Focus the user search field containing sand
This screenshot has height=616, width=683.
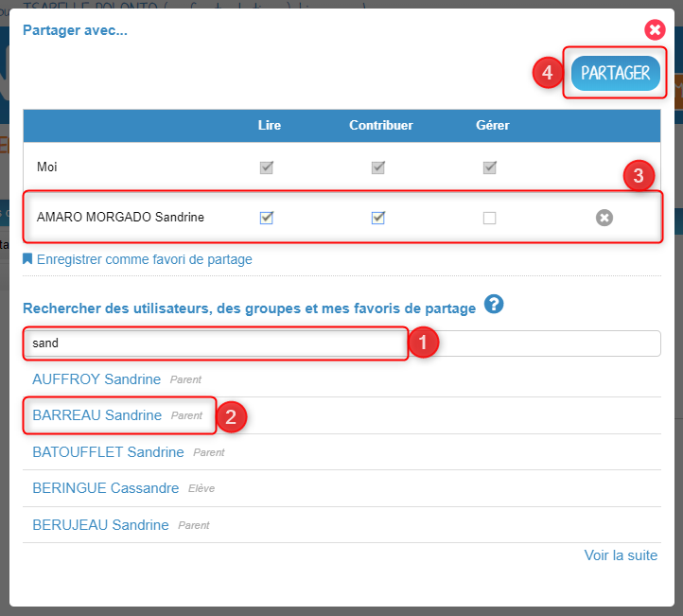341,343
